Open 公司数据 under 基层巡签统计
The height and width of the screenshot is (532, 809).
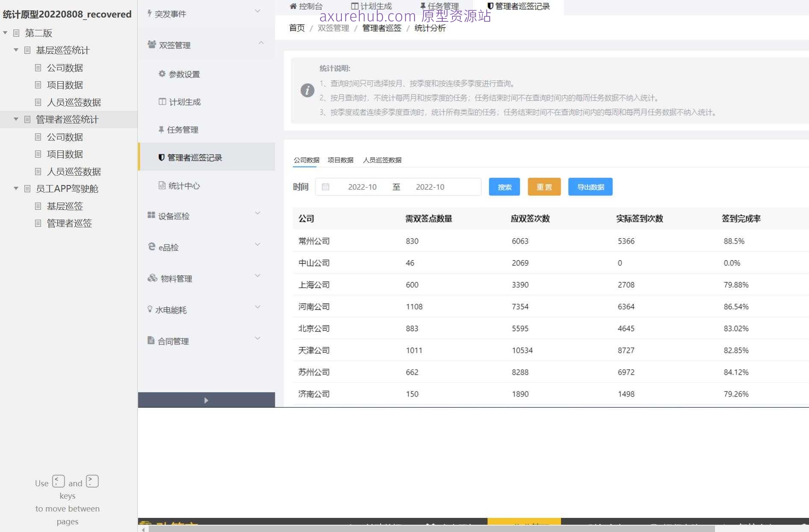65,68
